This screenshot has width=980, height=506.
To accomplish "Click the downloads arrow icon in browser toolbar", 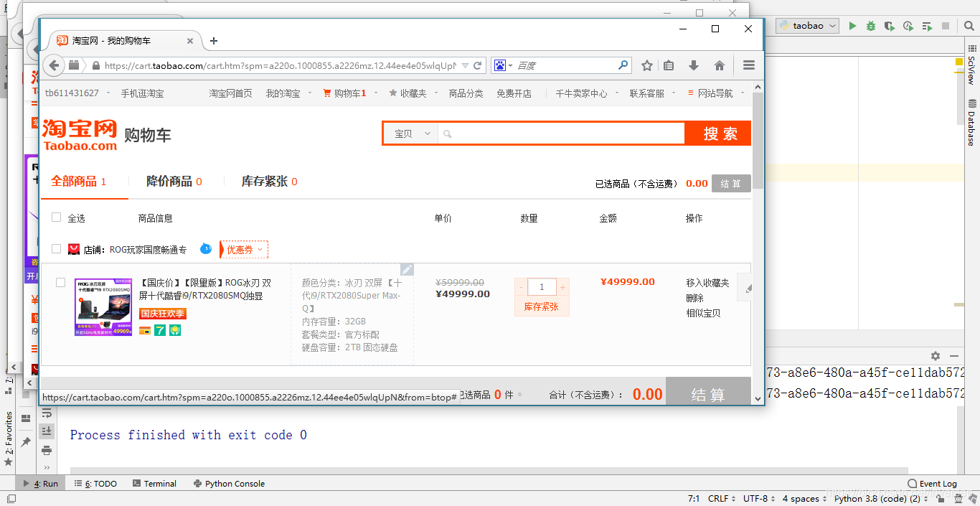I will (694, 65).
